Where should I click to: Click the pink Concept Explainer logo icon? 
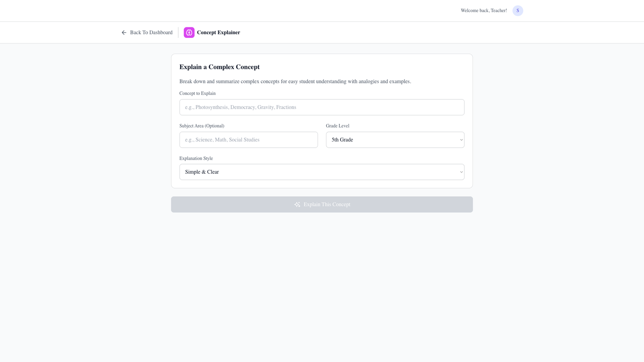click(189, 32)
